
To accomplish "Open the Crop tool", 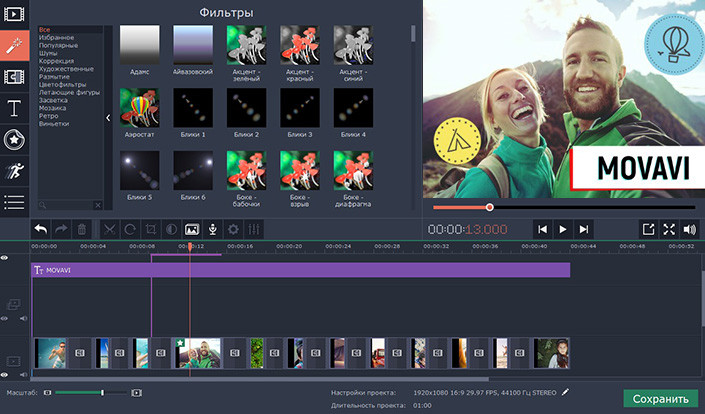I will tap(151, 229).
